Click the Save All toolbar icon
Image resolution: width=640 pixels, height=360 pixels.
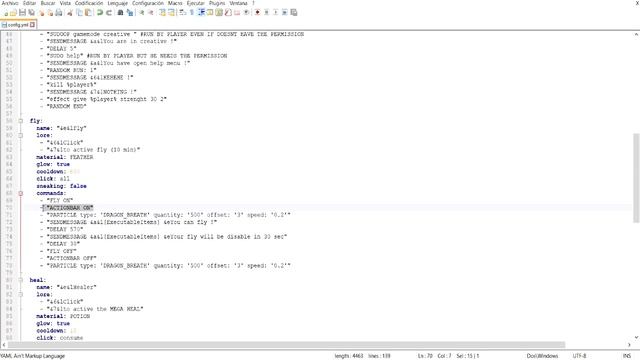pos(31,13)
